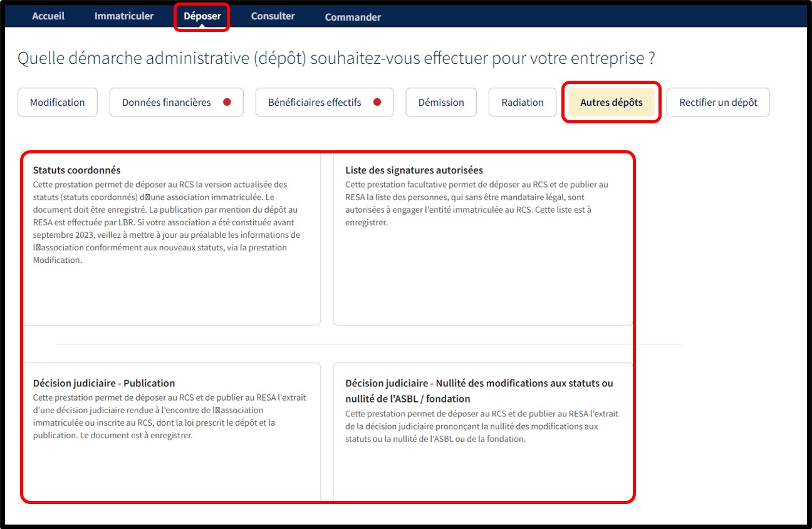Open Rectifier un dépôt
812x529 pixels.
click(x=717, y=102)
